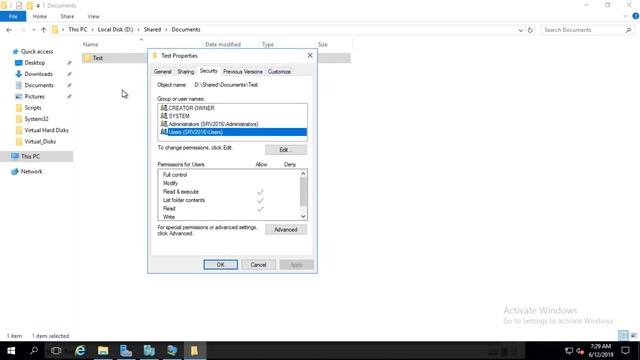Switch to General tab in Properties
The height and width of the screenshot is (360, 640).
coord(162,72)
